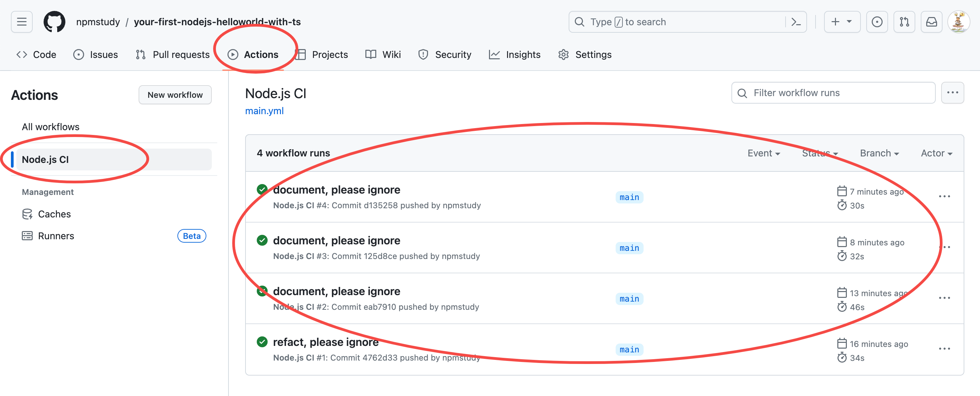This screenshot has height=396, width=980.
Task: Click the 7 minutes ago timestamp
Action: pyautogui.click(x=876, y=192)
